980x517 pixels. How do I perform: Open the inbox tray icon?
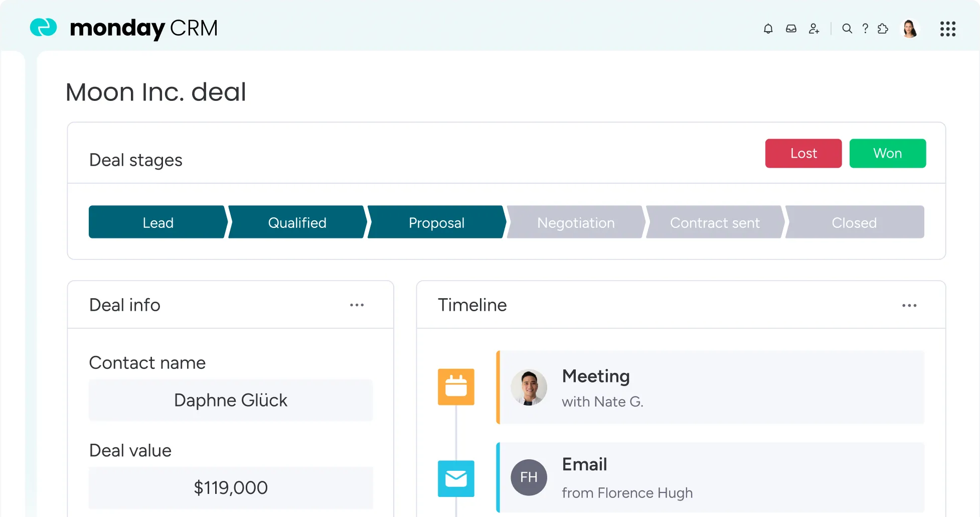tap(791, 29)
